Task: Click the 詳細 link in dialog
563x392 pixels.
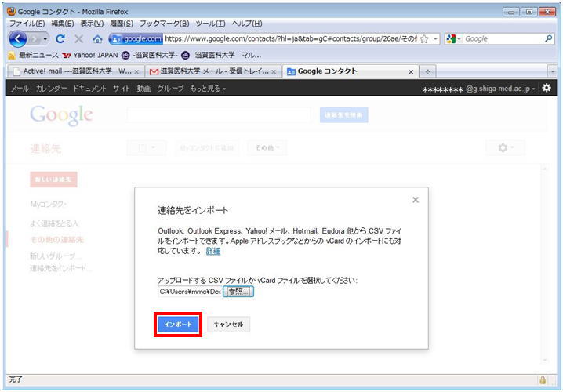Action: tap(213, 252)
